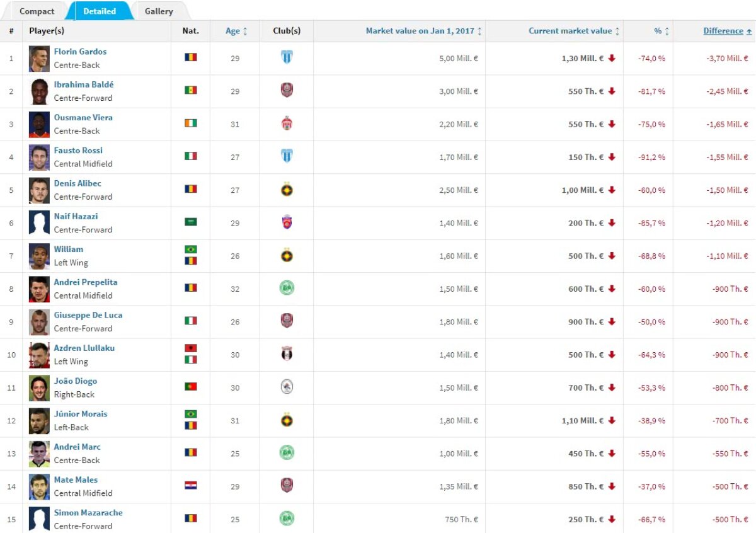
Task: Click Azdren Llullaku's player photo
Action: click(38, 355)
